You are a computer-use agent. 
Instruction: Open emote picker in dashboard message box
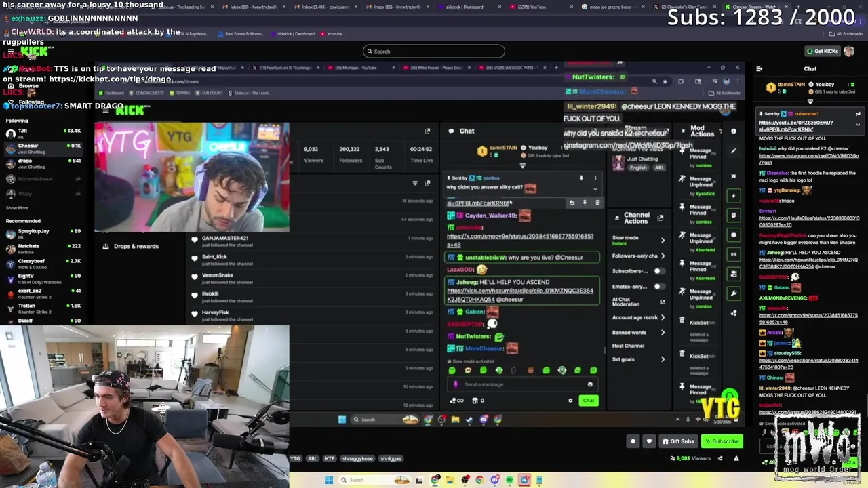point(590,384)
